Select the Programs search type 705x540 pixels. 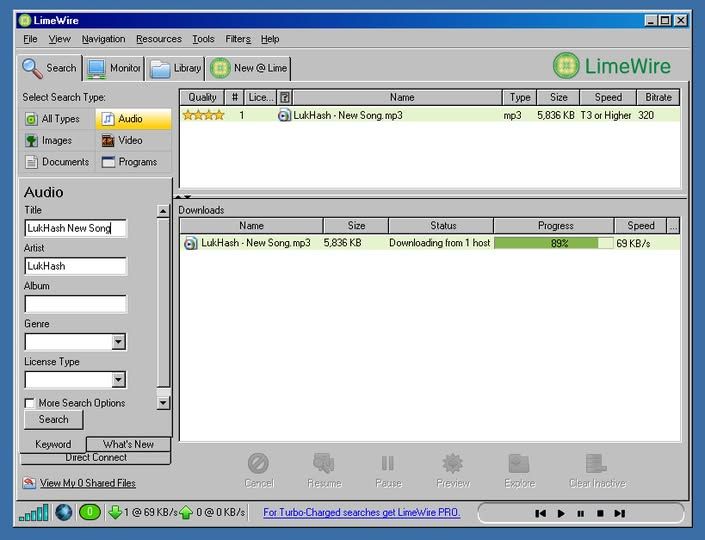134,162
